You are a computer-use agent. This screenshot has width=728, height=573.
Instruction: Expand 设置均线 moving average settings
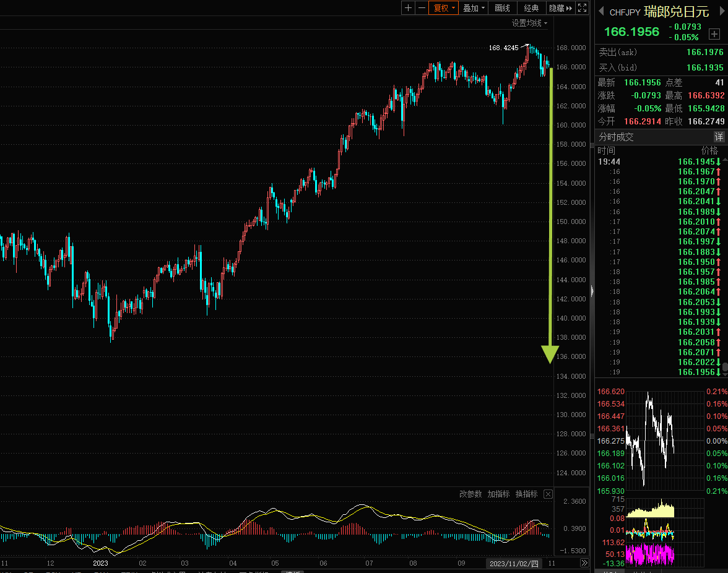(x=529, y=23)
